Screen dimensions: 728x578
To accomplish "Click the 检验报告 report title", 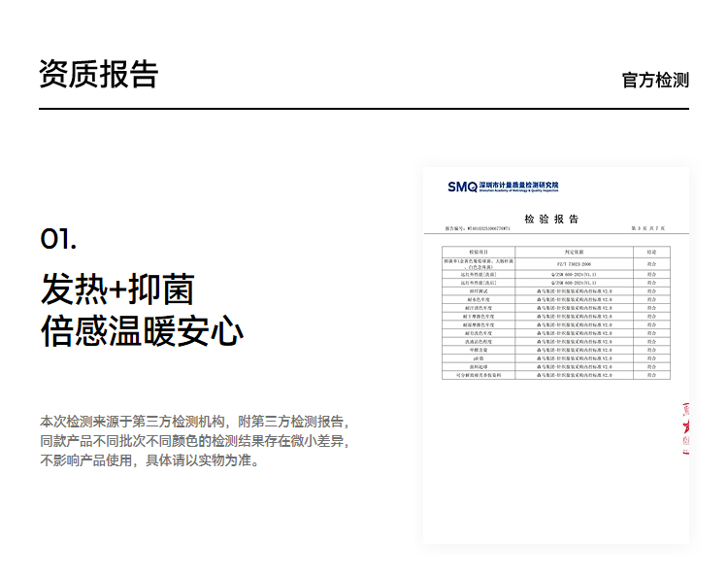I will [551, 219].
